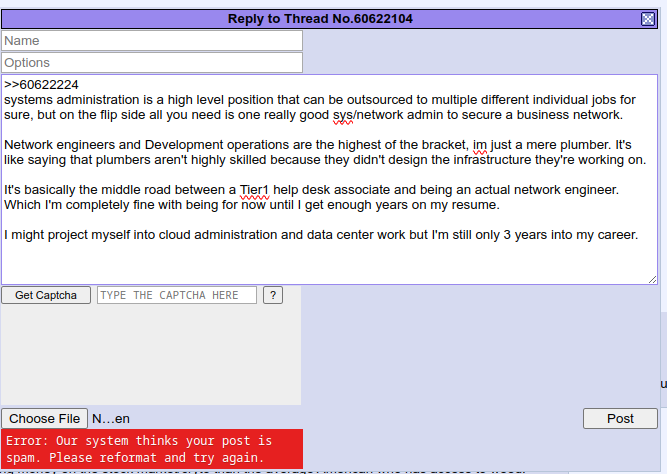Click the N…en file name label

(111, 419)
